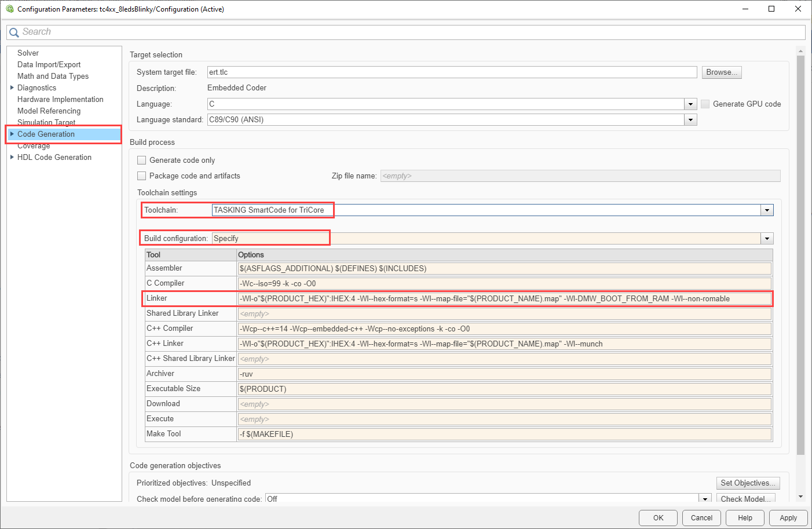Toggle the Generate GPU code checkbox
This screenshot has height=529, width=812.
(x=705, y=103)
